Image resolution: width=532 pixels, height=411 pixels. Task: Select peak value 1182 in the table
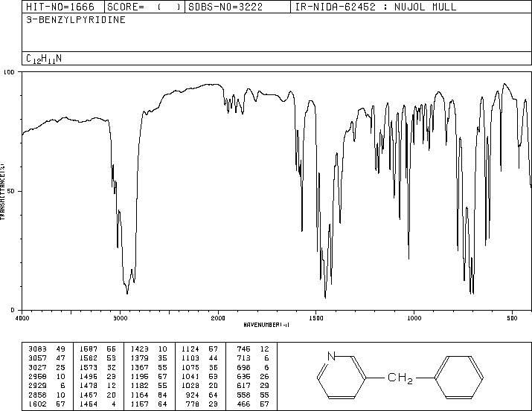pyautogui.click(x=139, y=386)
